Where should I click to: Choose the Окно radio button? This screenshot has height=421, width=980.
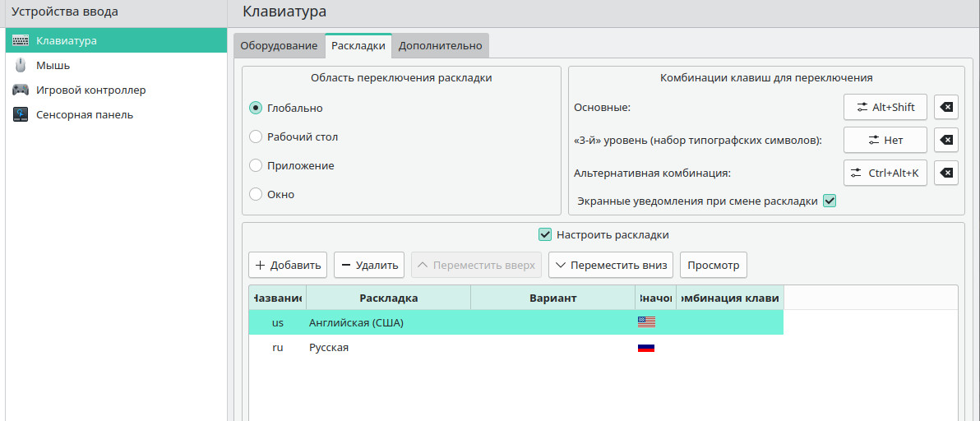(x=256, y=195)
